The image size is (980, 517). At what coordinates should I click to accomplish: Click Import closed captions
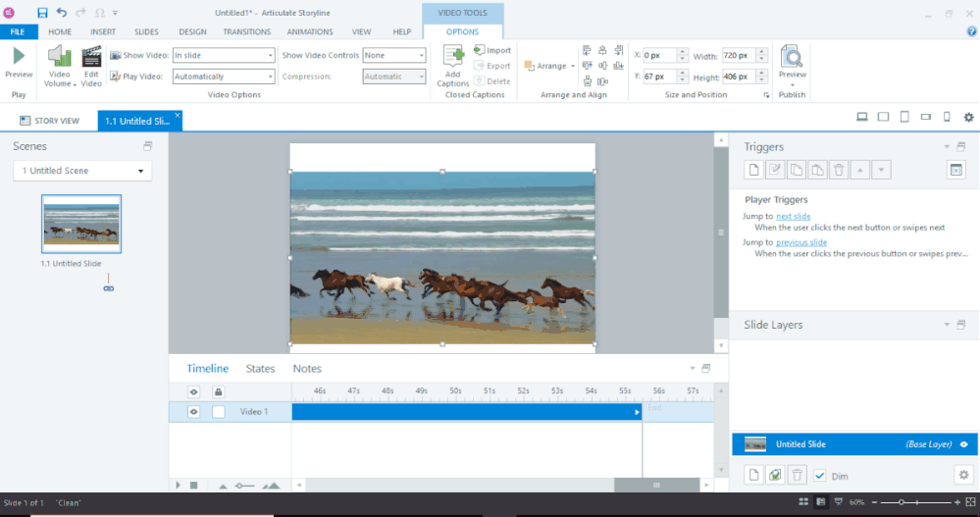click(492, 50)
